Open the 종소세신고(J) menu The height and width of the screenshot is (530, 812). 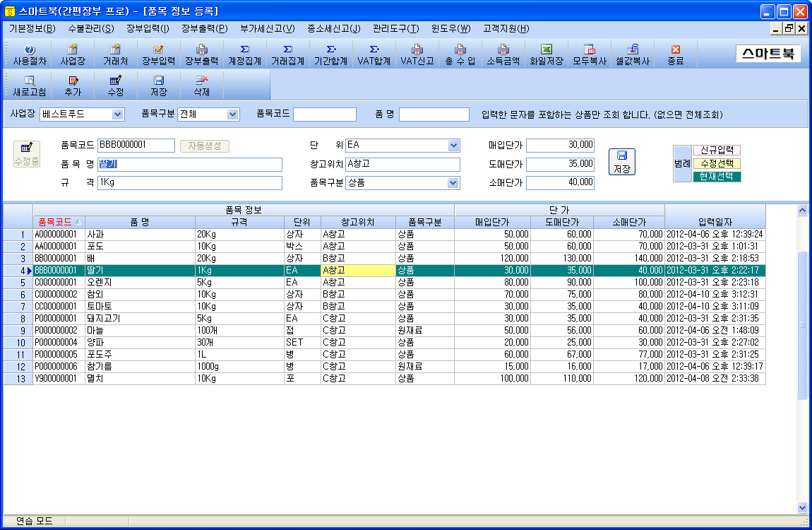click(x=333, y=28)
